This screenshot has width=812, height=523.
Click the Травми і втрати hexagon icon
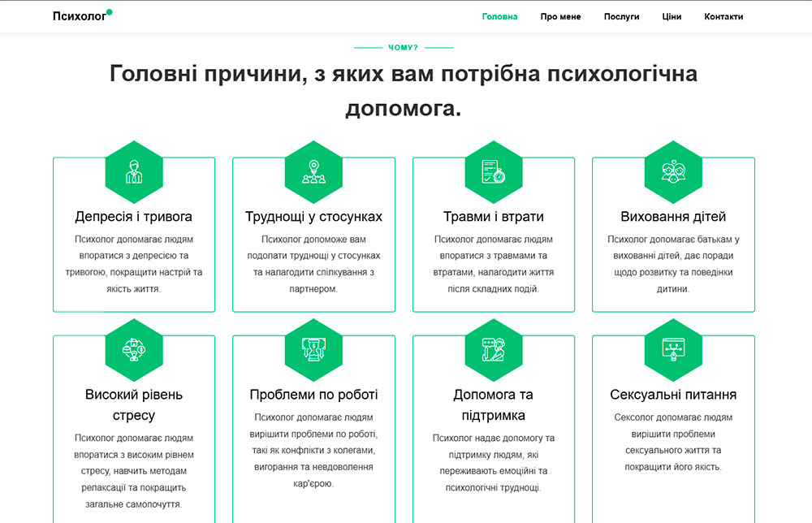point(494,172)
